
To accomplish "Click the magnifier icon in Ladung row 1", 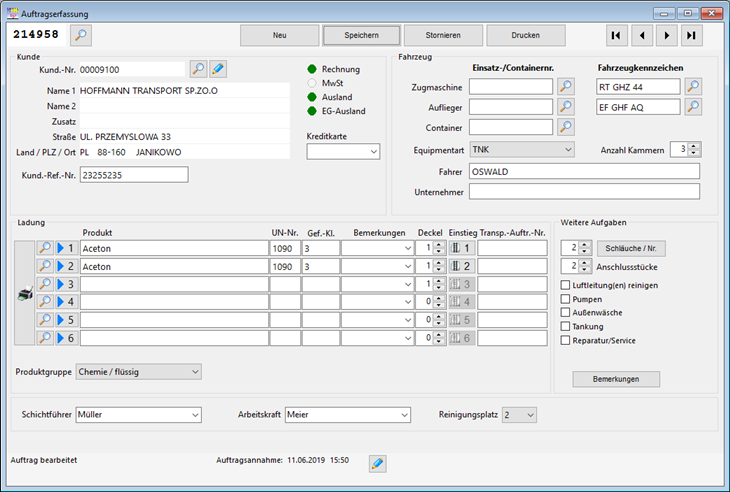I will pos(45,247).
